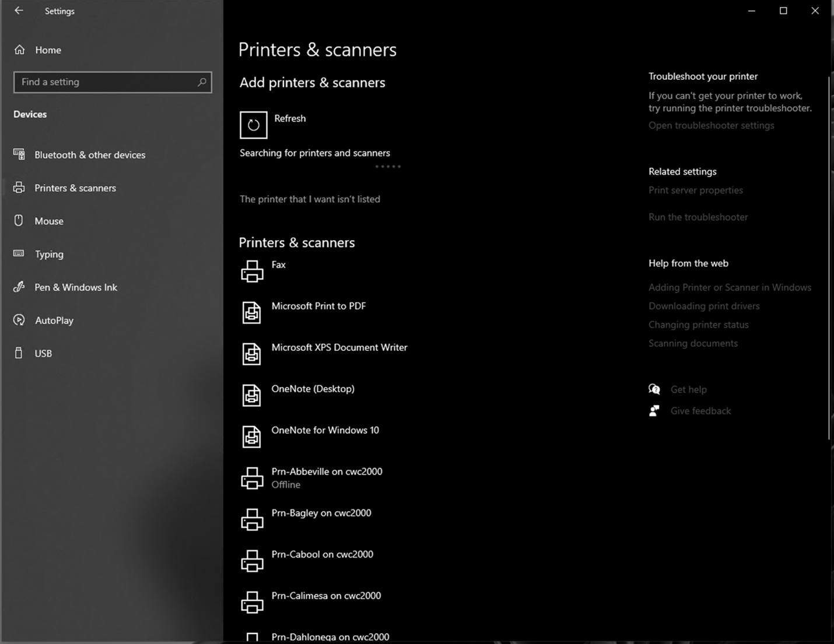Click the Microsoft Print to PDF icon
The height and width of the screenshot is (644, 834).
(x=252, y=312)
